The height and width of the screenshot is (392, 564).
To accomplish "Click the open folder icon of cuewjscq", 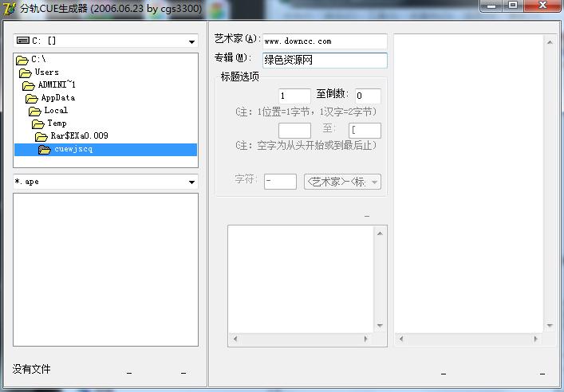I will [45, 150].
